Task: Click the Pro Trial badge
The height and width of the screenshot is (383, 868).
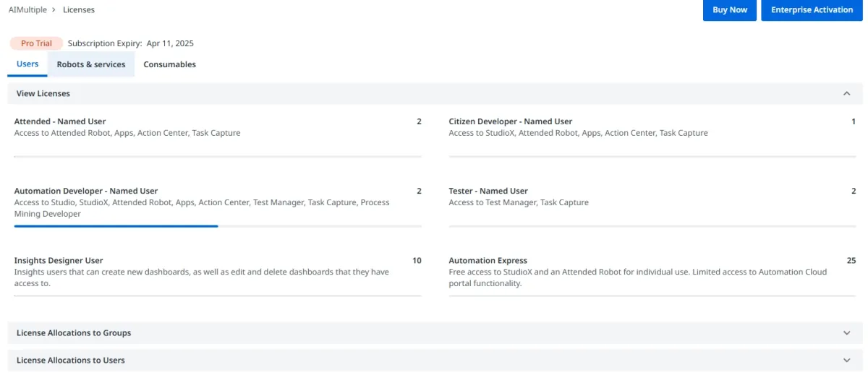Action: click(36, 43)
